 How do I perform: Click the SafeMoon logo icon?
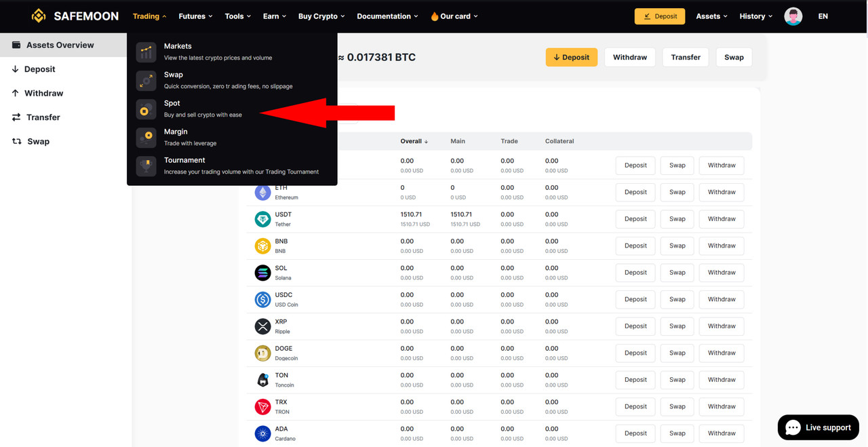[x=39, y=16]
